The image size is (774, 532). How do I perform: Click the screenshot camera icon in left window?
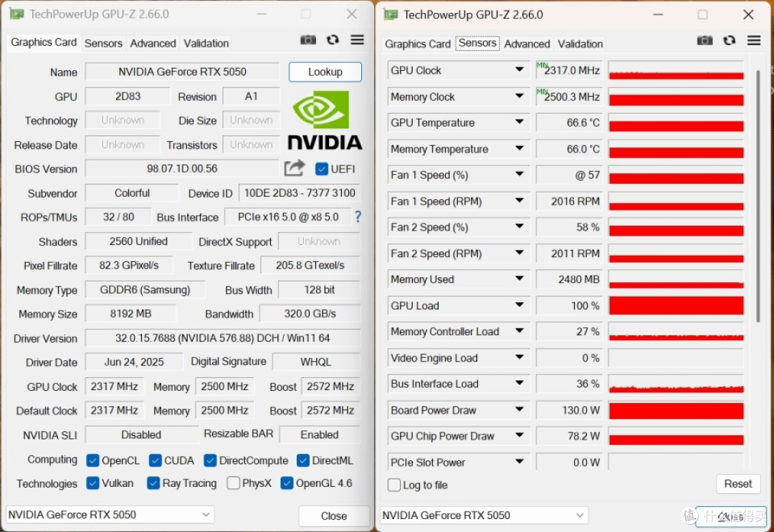308,40
